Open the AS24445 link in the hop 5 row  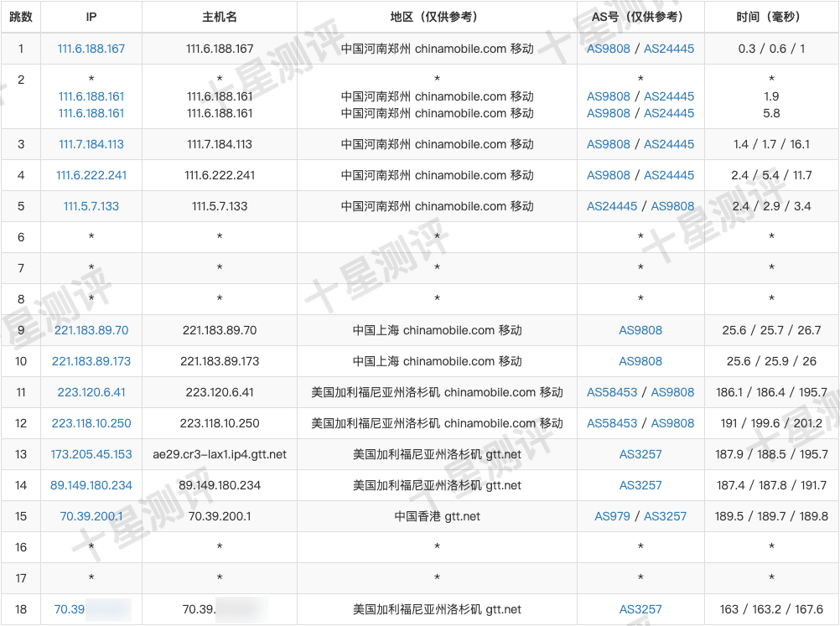pyautogui.click(x=612, y=206)
